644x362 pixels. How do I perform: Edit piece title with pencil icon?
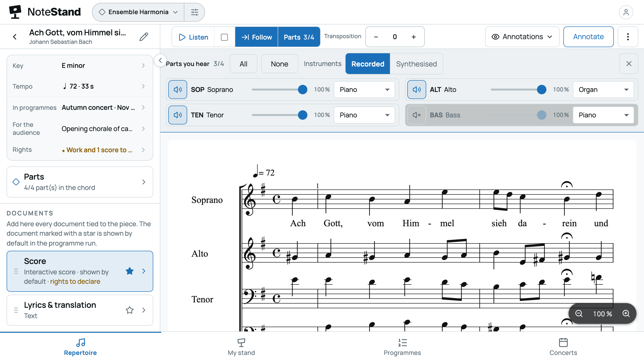144,37
